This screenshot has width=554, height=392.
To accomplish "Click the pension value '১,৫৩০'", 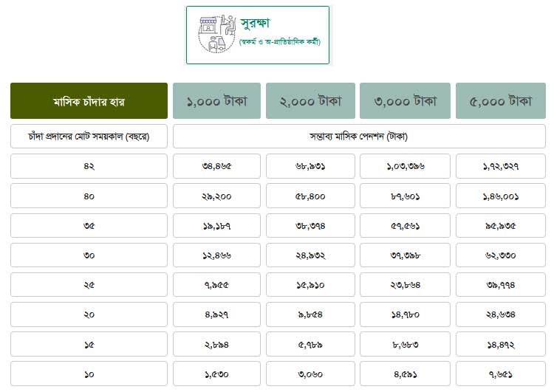I will tap(216, 374).
